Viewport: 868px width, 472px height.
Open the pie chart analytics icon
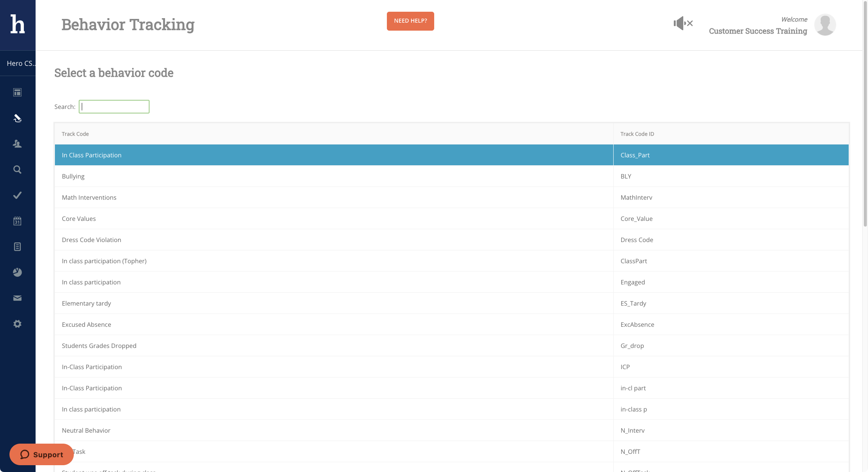click(17, 272)
